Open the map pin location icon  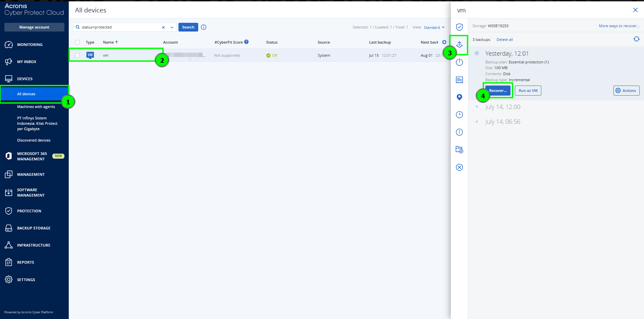pyautogui.click(x=459, y=97)
